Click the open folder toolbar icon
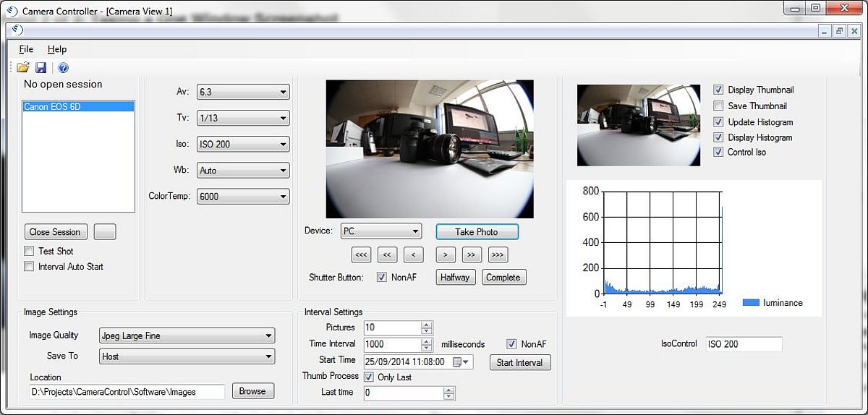 23,68
